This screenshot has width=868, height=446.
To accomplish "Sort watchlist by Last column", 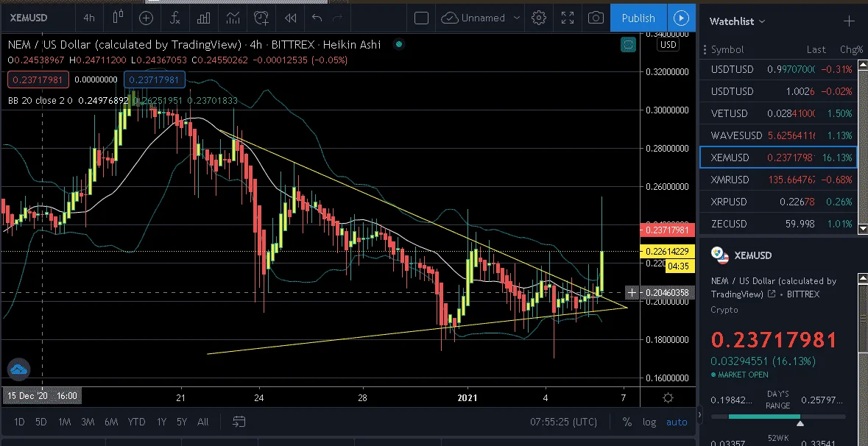I will [816, 49].
